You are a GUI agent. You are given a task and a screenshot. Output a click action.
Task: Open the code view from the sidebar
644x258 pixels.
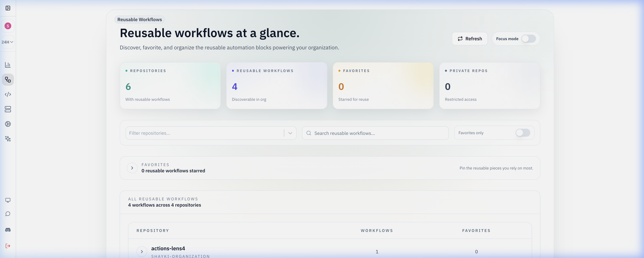click(x=8, y=94)
